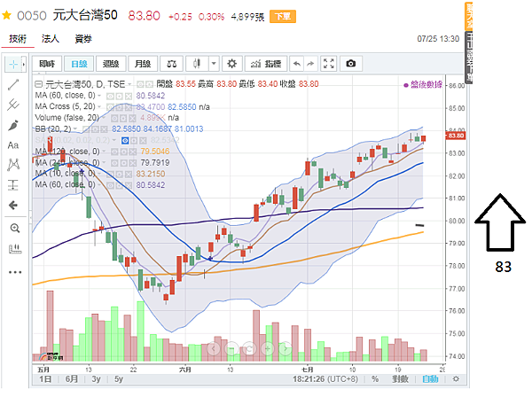532x397 pixels.
Task: Open chart settings gear in toolbar
Action: click(x=231, y=64)
